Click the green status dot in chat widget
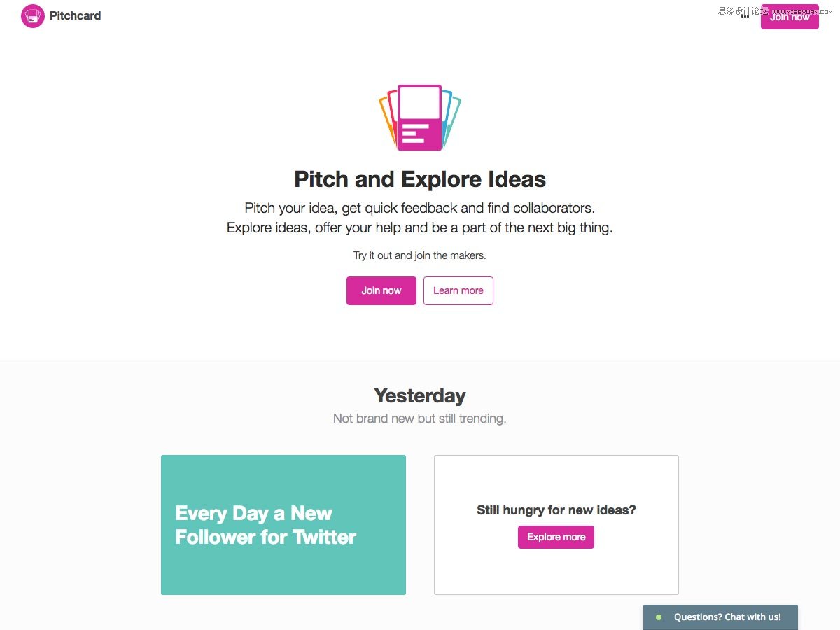This screenshot has width=840, height=630. pos(658,617)
